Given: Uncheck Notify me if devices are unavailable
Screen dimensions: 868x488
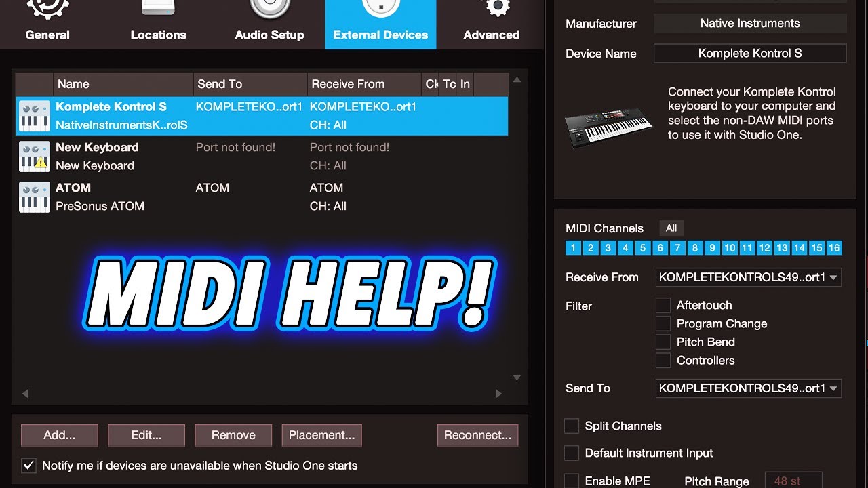Looking at the screenshot, I should 28,466.
